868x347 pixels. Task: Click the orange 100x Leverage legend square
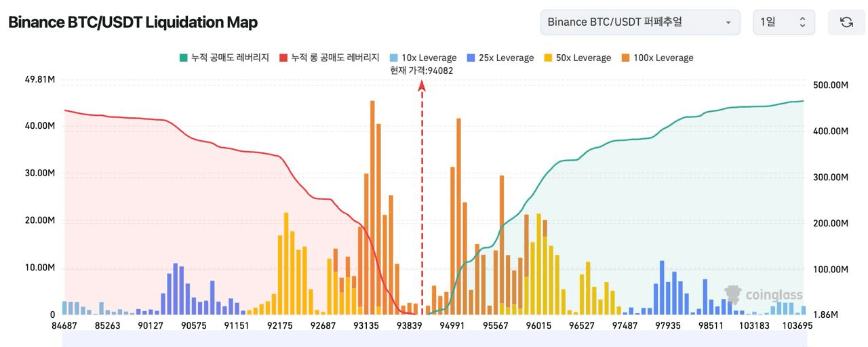tap(625, 58)
